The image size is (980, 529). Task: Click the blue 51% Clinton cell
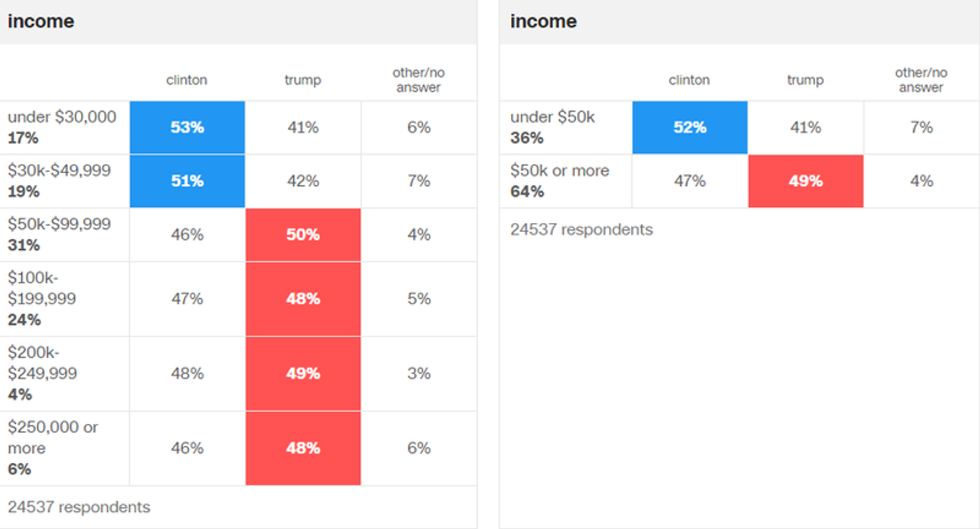(x=187, y=181)
